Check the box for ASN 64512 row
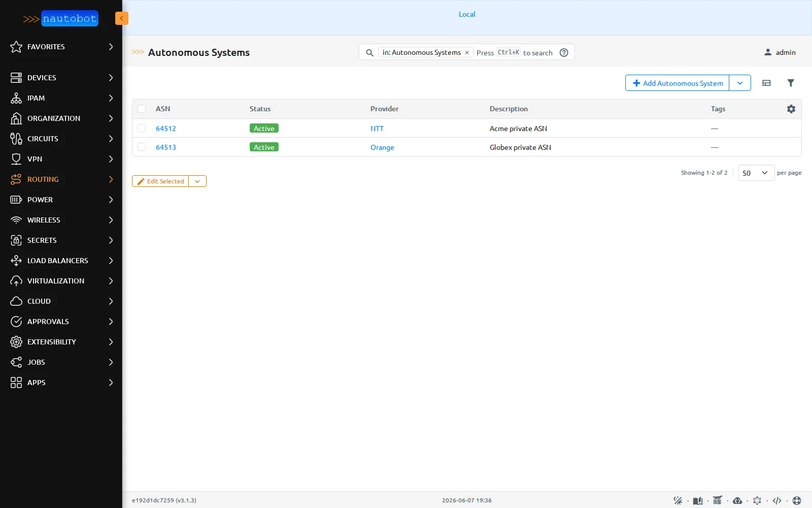This screenshot has width=812, height=508. click(142, 128)
